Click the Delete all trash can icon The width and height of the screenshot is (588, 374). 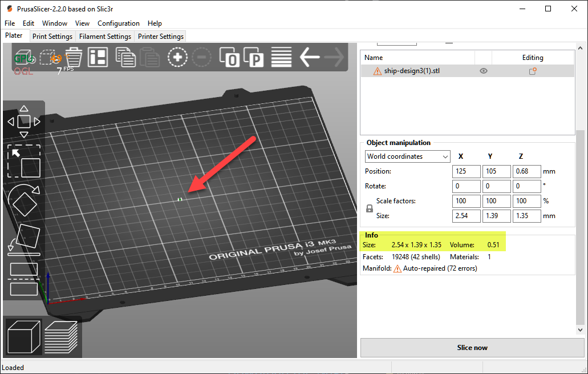[74, 57]
